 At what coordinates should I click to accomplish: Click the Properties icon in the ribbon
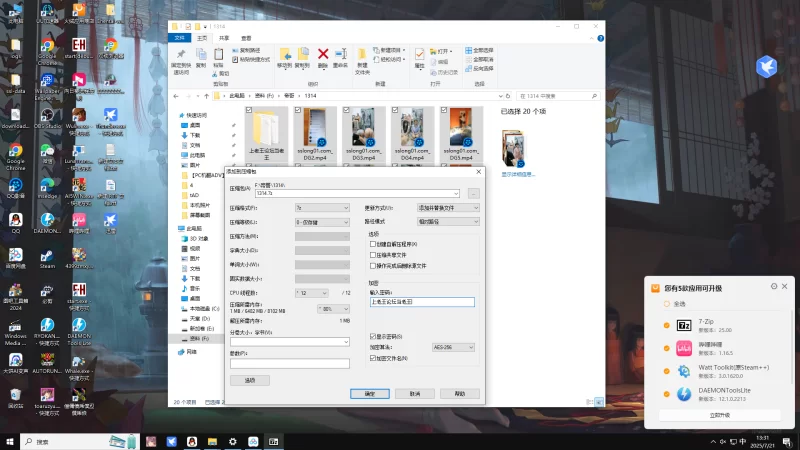coord(420,56)
